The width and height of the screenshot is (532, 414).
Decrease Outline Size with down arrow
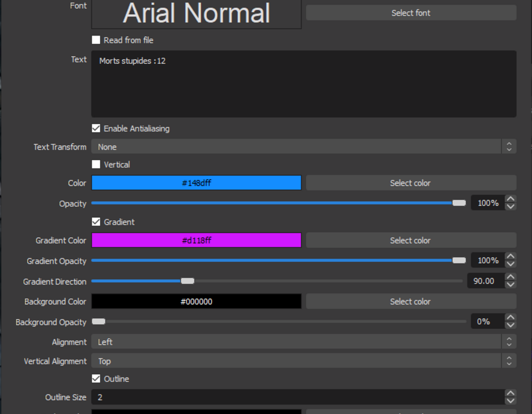(511, 401)
